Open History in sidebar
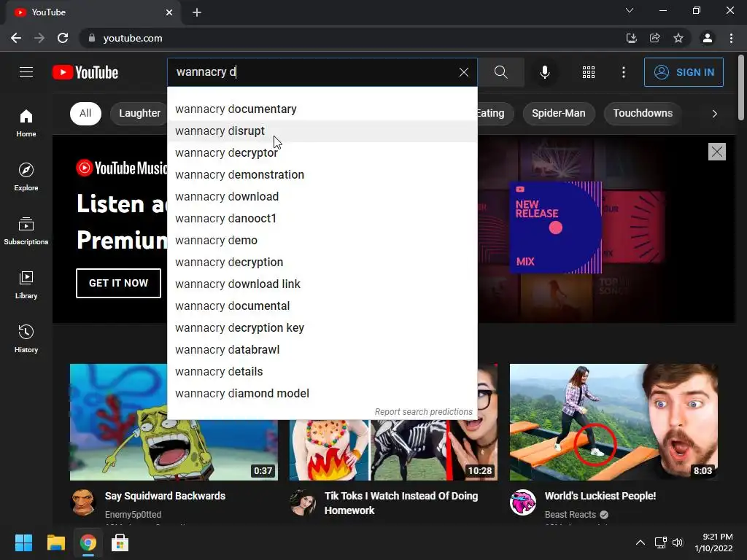The width and height of the screenshot is (747, 560). tap(26, 338)
